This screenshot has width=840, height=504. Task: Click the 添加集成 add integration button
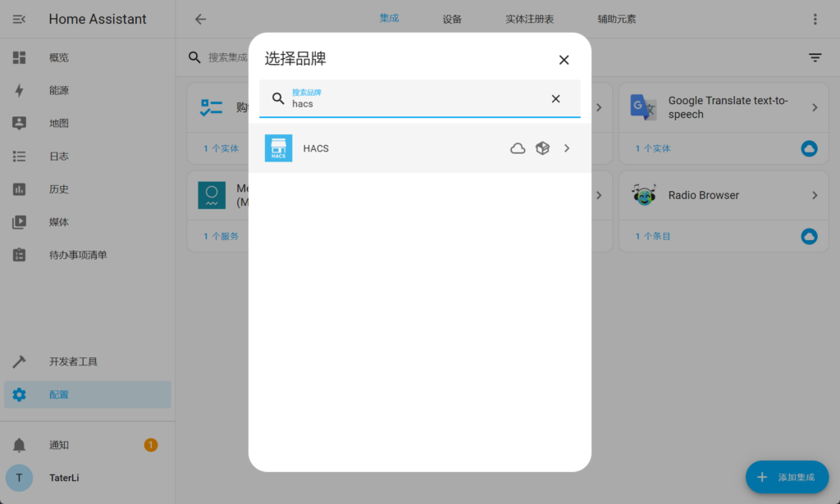pos(787,477)
